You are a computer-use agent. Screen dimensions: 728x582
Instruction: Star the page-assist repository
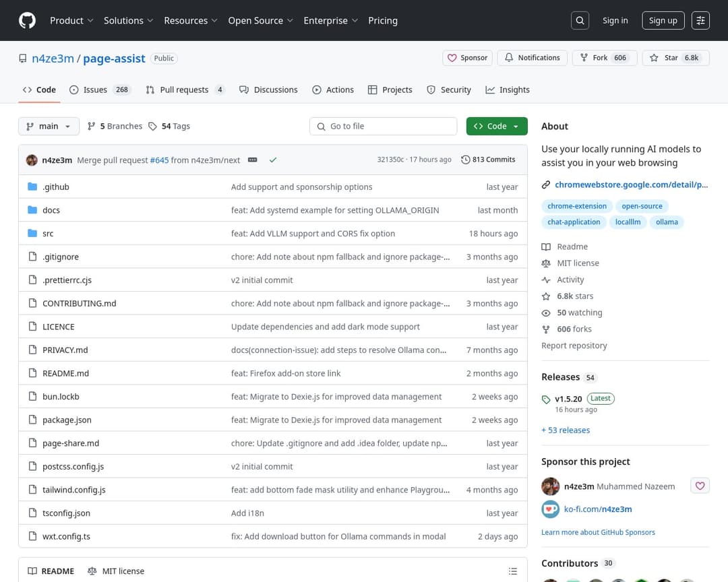coord(675,58)
